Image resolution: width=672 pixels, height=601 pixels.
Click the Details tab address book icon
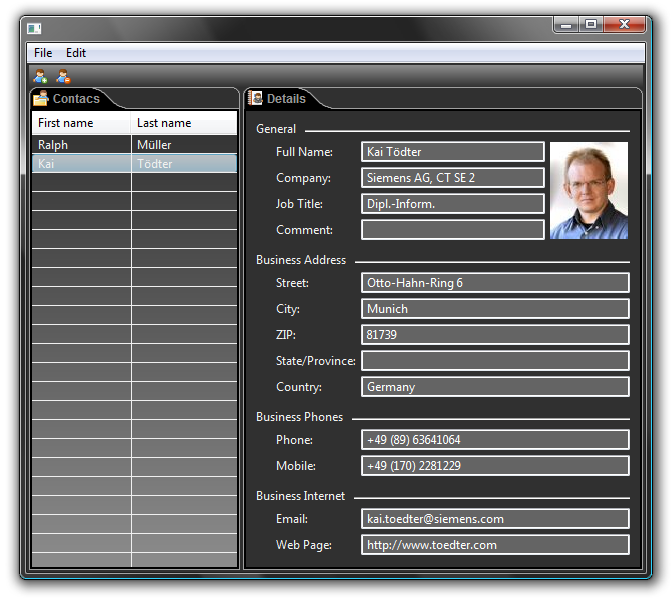[x=255, y=98]
